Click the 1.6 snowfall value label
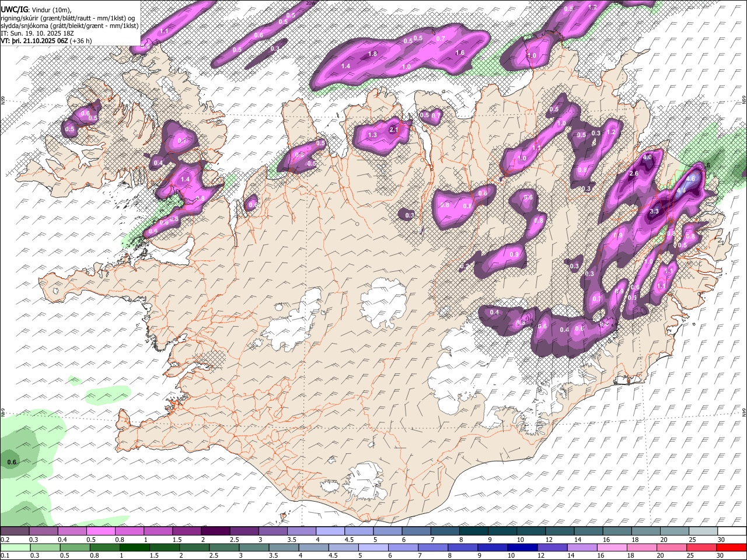The height and width of the screenshot is (560, 747). tap(460, 53)
